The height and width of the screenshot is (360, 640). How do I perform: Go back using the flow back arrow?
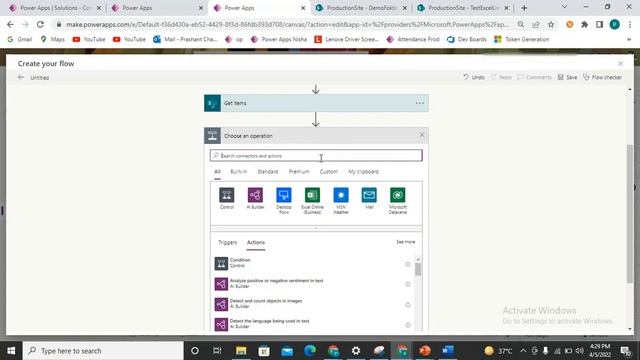[x=21, y=77]
